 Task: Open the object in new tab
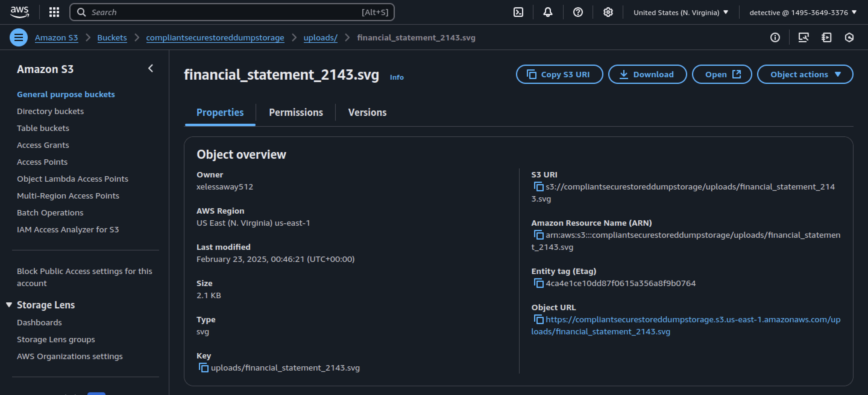point(722,74)
